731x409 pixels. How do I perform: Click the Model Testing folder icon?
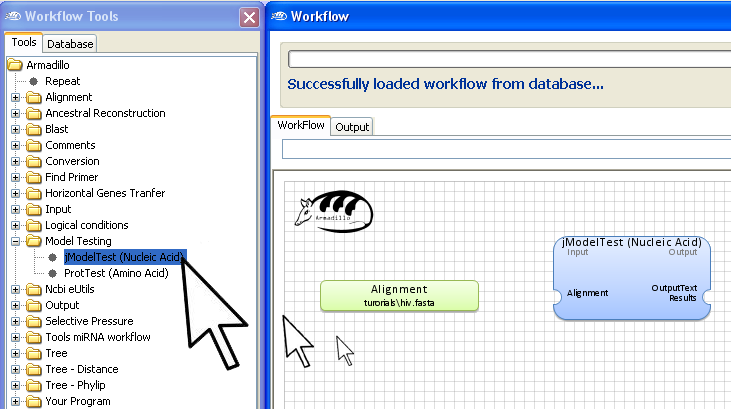(x=34, y=241)
